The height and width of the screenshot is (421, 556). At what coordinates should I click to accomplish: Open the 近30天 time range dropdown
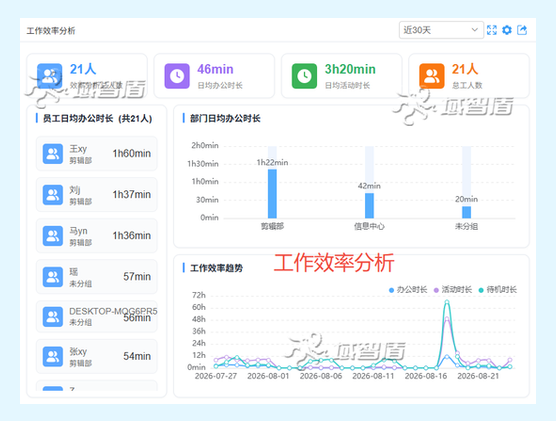[x=441, y=30]
